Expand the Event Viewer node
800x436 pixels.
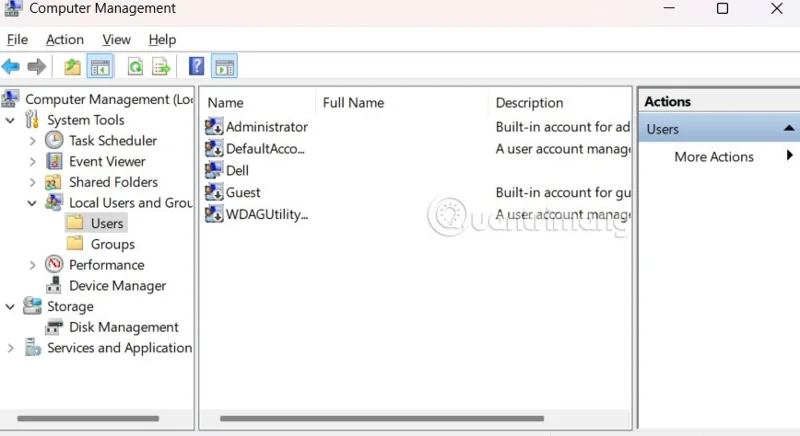(x=32, y=162)
